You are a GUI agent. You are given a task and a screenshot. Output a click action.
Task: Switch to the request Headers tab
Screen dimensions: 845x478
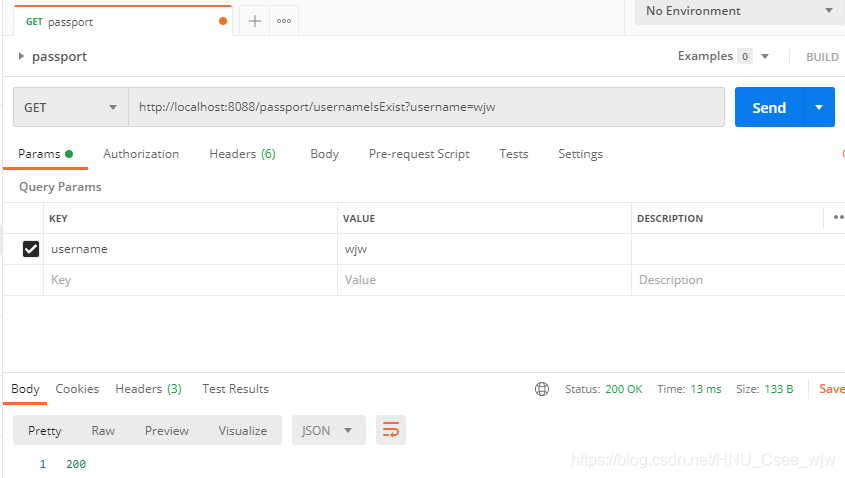click(x=242, y=154)
